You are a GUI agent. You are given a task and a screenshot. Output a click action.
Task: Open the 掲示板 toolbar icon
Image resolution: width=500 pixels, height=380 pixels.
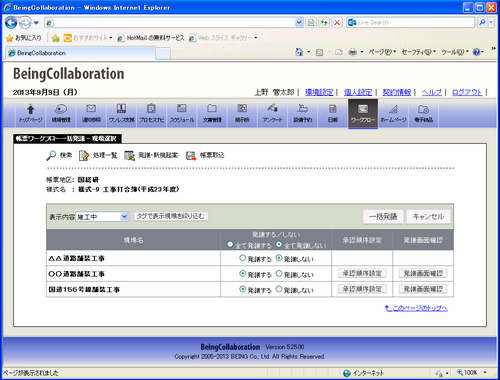242,113
